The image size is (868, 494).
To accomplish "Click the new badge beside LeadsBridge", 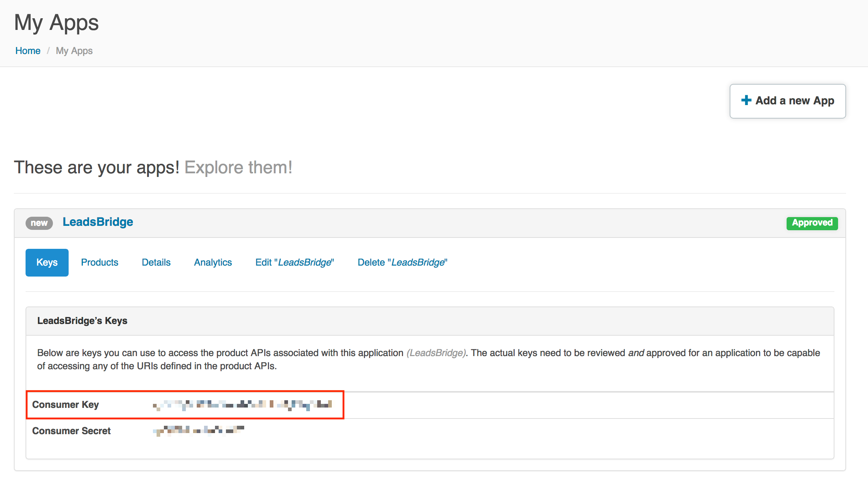I will tap(39, 223).
